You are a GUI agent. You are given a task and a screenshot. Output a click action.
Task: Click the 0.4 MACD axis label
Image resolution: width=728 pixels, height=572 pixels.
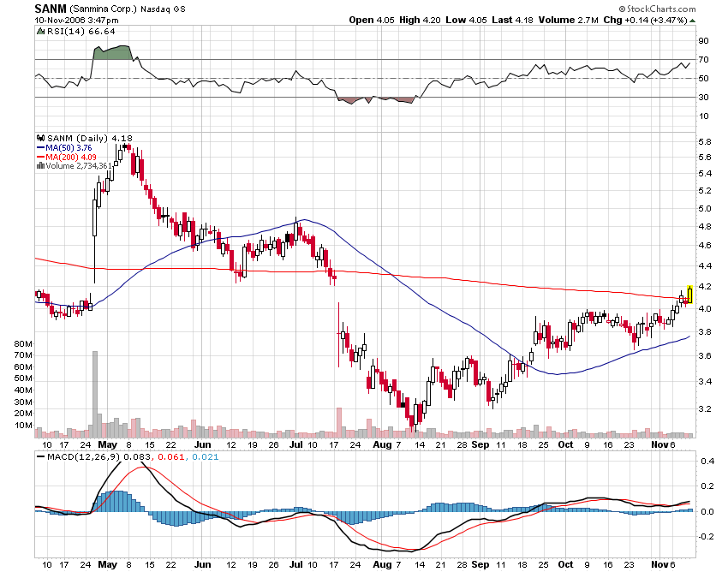click(x=707, y=461)
